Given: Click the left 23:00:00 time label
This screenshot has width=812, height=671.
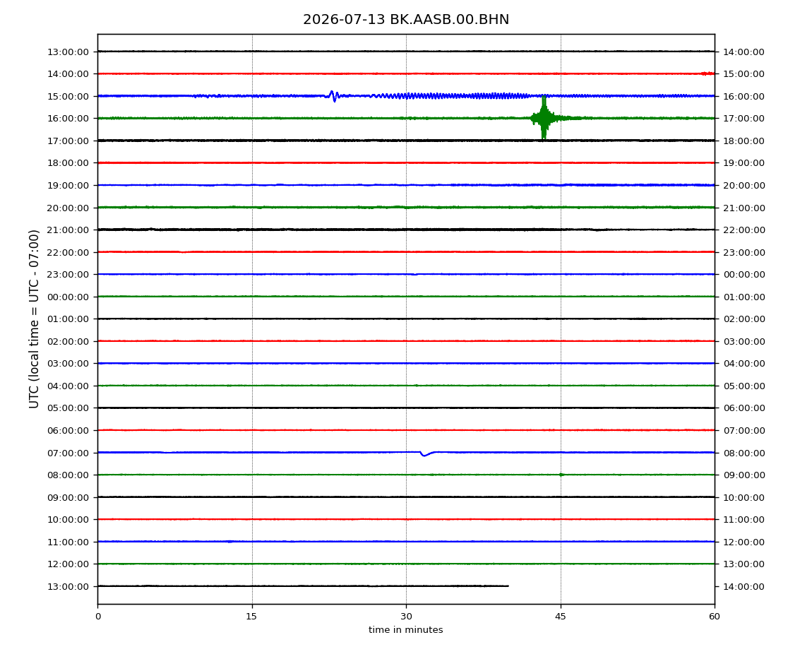Looking at the screenshot, I should point(68,275).
